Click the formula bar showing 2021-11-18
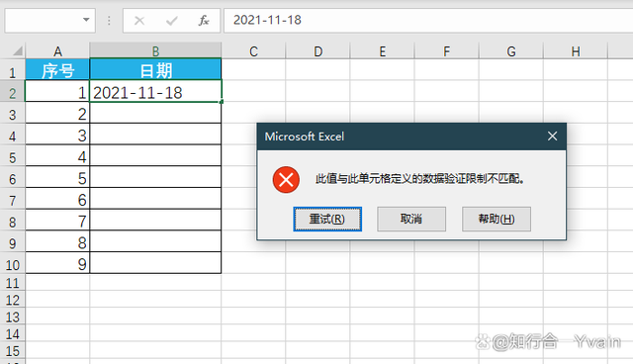 (428, 20)
